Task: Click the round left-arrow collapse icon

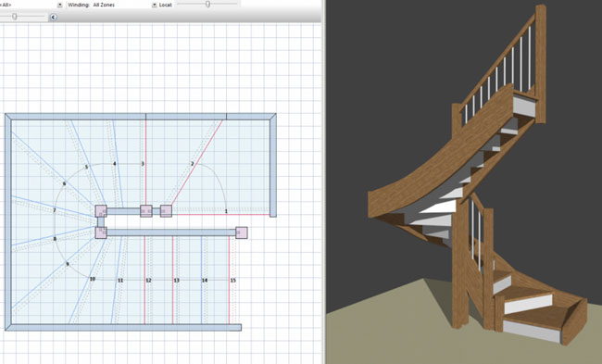Action: (x=54, y=17)
